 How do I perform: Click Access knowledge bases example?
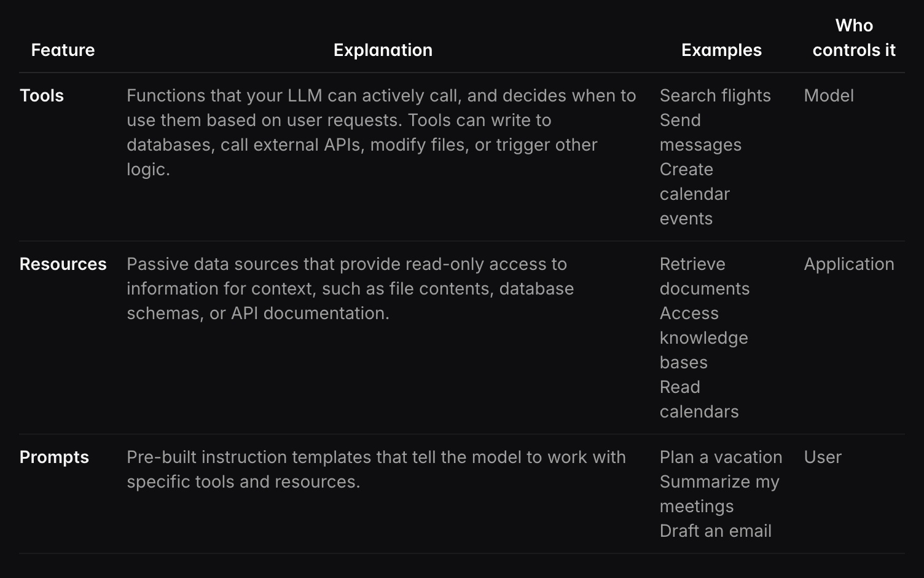tap(703, 338)
